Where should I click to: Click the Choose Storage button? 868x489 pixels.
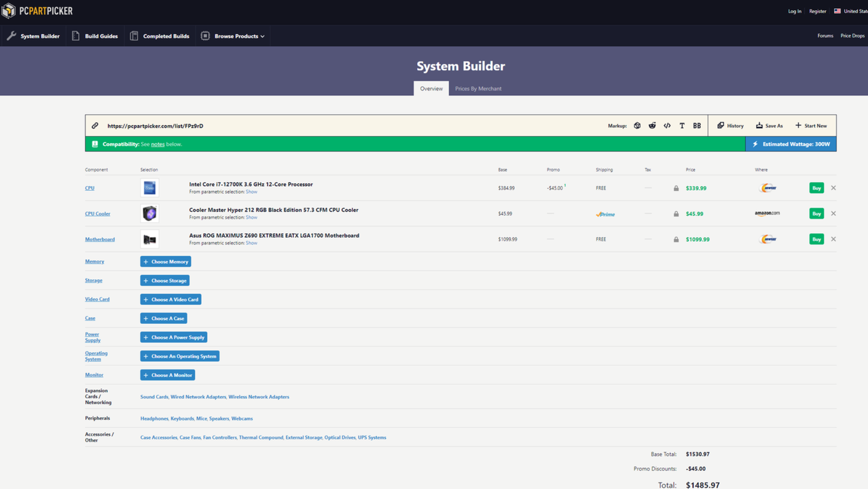(165, 280)
